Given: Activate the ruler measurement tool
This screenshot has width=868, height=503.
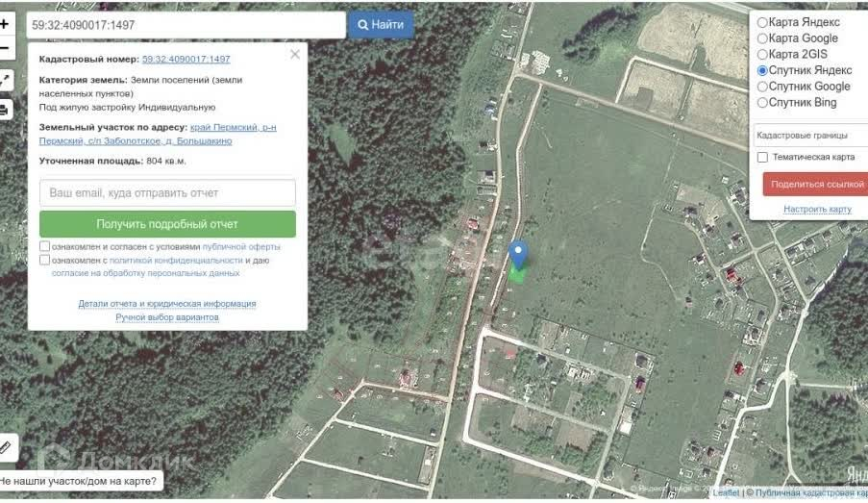Looking at the screenshot, I should click(6, 447).
